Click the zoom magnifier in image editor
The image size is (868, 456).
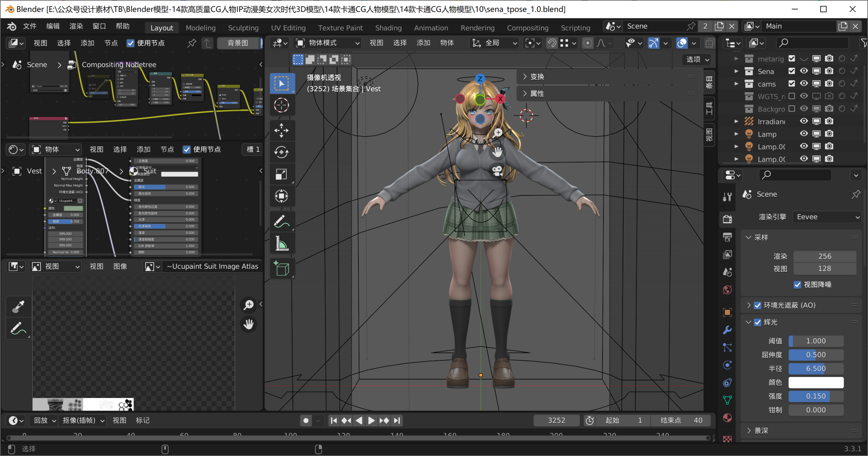(249, 304)
